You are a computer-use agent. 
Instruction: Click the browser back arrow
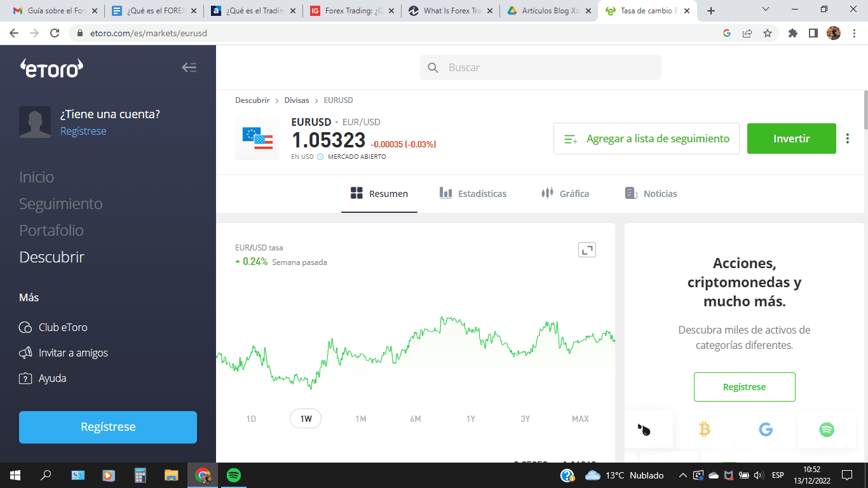pos(14,33)
